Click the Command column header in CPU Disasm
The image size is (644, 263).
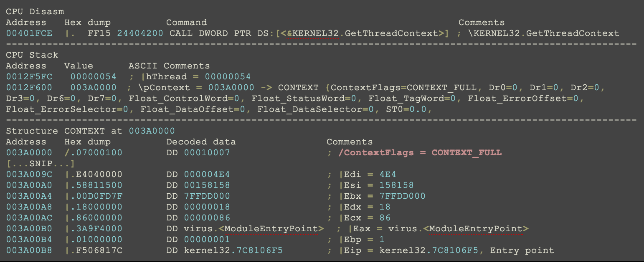tap(186, 23)
